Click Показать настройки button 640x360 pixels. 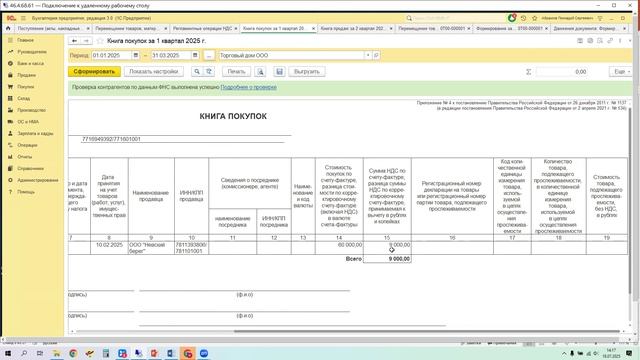click(x=153, y=71)
